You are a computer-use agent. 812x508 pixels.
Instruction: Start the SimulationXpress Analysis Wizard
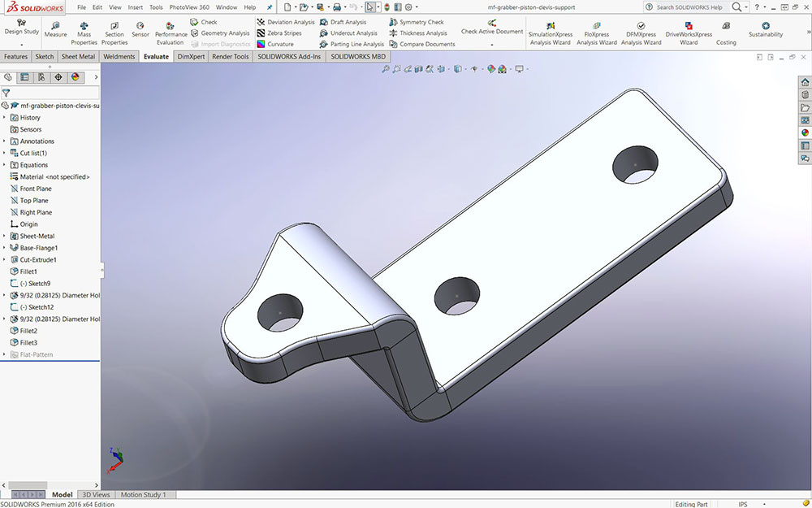tap(551, 33)
